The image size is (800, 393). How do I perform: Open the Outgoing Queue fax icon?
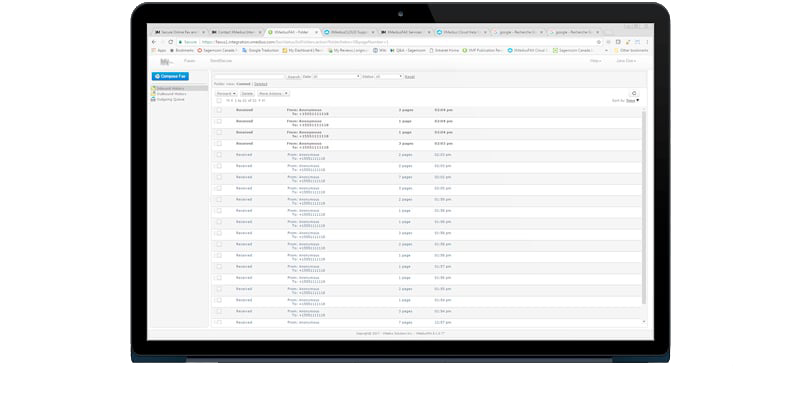click(154, 100)
